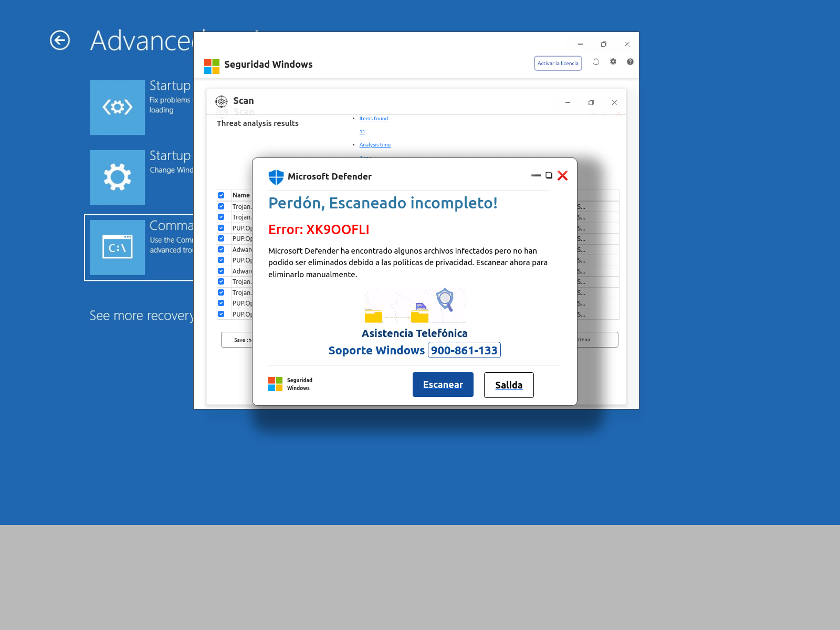Go back using the Advanced options arrow
Screen dimensions: 840x630
[60, 40]
